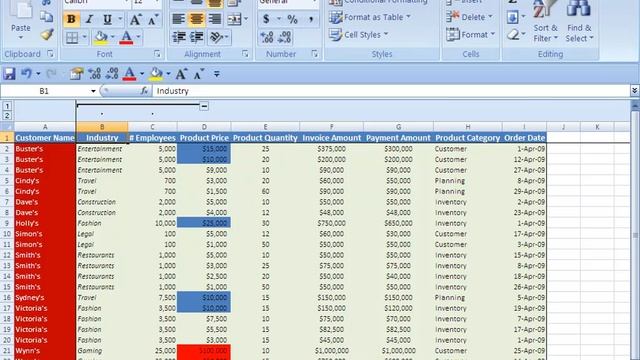Click Undo in Quick Access Toolbar
640x360 pixels.
27,74
